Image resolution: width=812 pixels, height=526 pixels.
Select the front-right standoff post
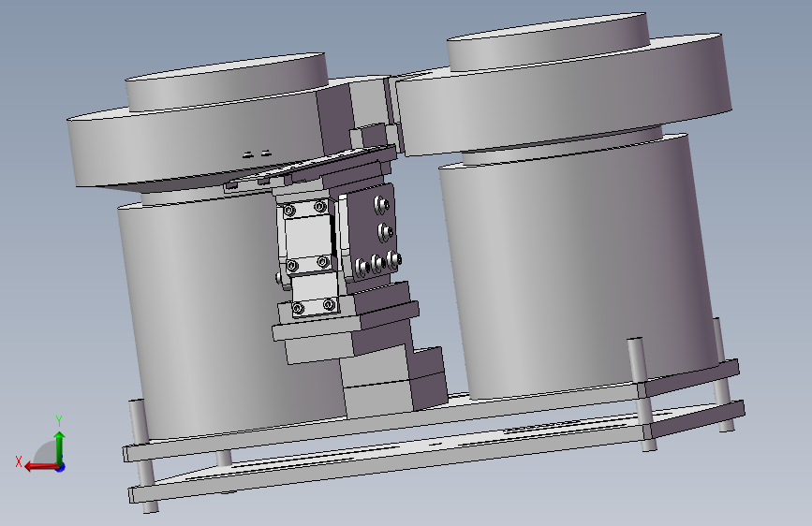(642, 393)
